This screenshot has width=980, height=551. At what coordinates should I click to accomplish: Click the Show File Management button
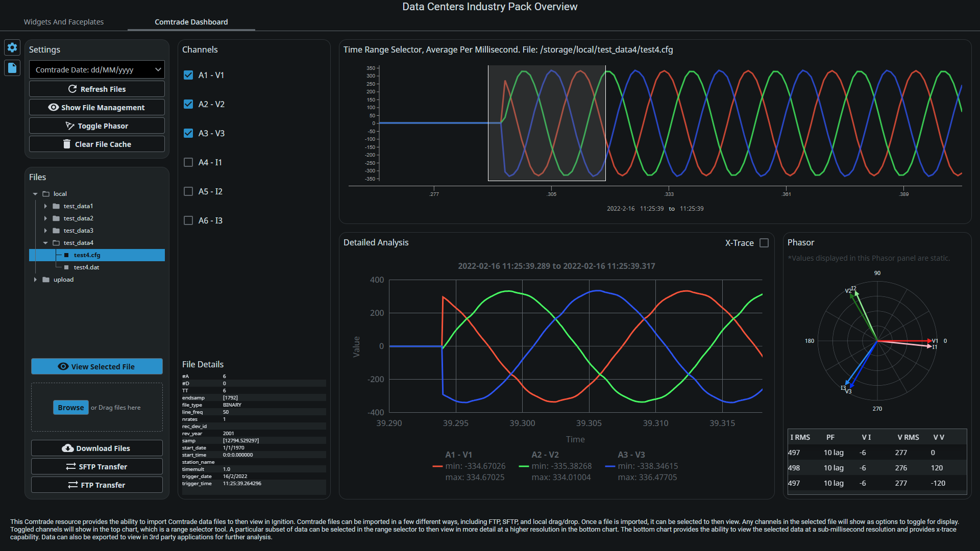97,107
